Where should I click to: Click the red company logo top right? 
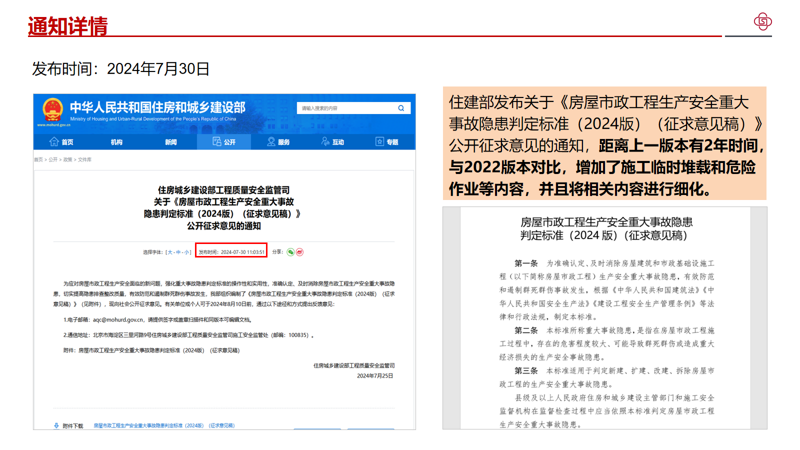763,21
